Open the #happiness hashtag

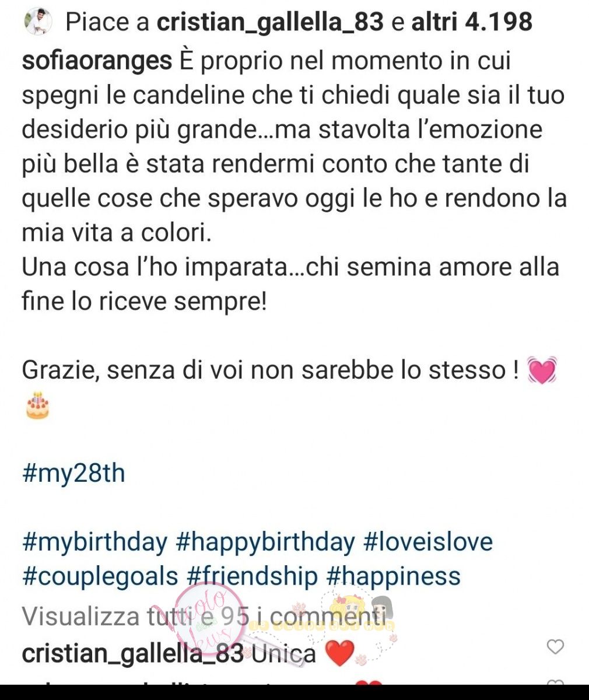(x=394, y=576)
